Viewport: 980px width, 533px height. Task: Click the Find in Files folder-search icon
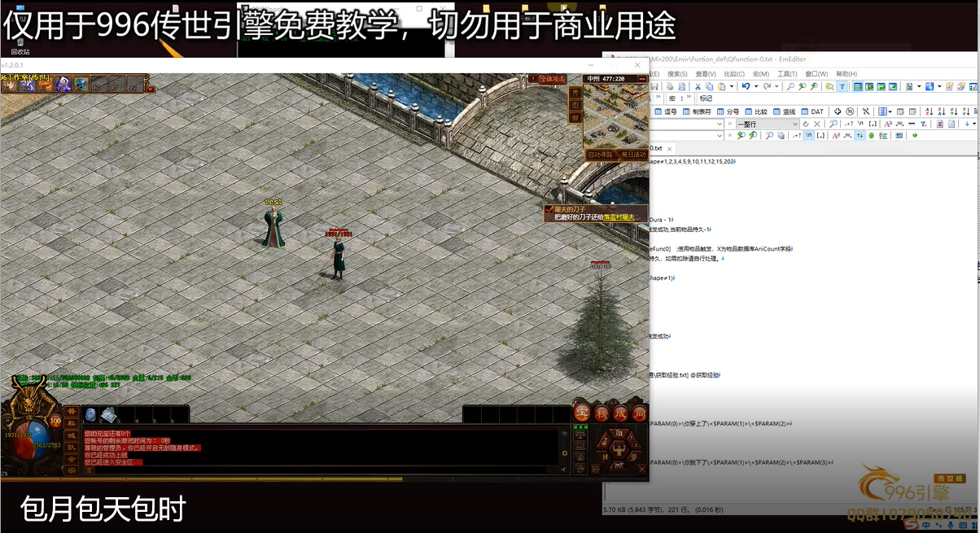pos(829,86)
